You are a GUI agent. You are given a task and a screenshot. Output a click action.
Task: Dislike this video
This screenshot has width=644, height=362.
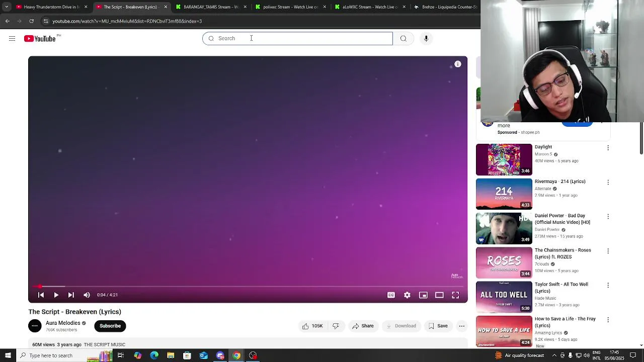tap(336, 326)
